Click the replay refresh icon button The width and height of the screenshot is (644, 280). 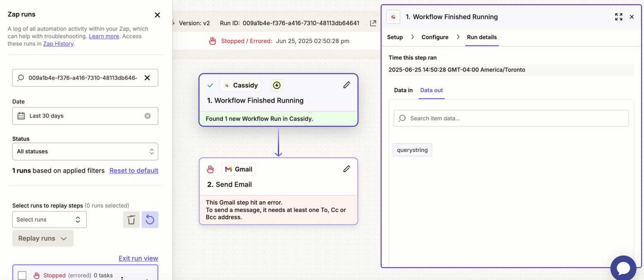[x=150, y=220]
